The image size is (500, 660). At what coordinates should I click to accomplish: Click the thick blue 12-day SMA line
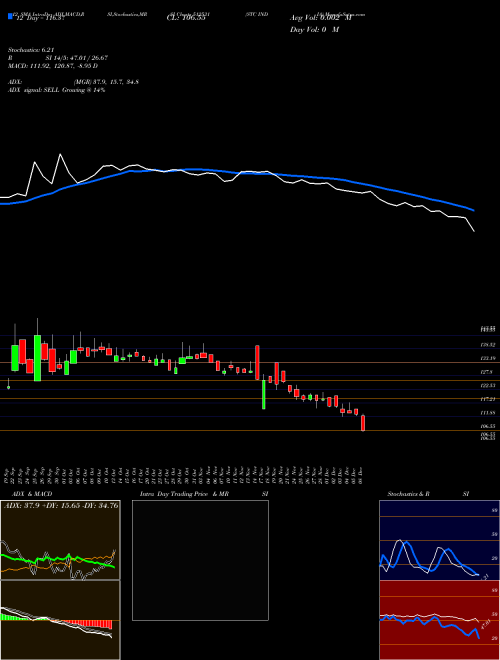click(x=236, y=173)
